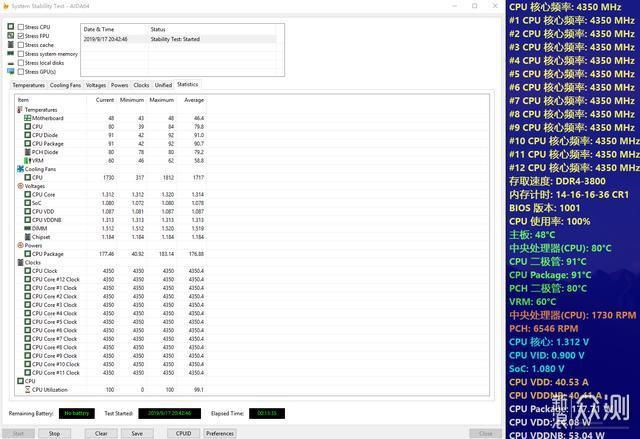
Task: Switch to the Clocks tab
Action: pyautogui.click(x=141, y=85)
